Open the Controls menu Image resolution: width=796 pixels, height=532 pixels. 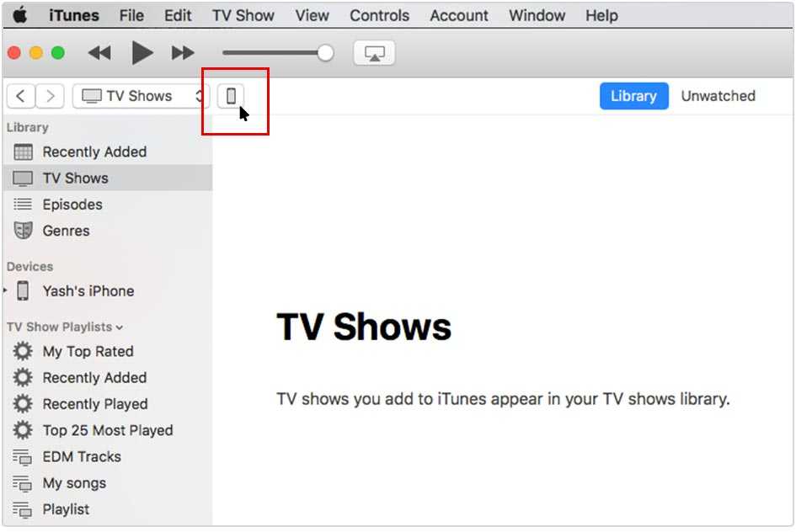(x=379, y=15)
